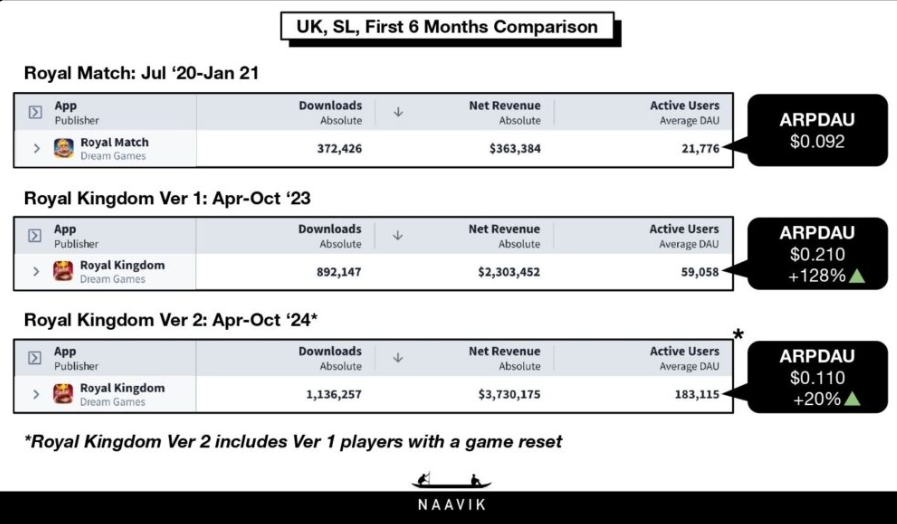Expand the Royal Kingdom Ver 1 row chevron
The height and width of the screenshot is (524, 897).
click(36, 271)
